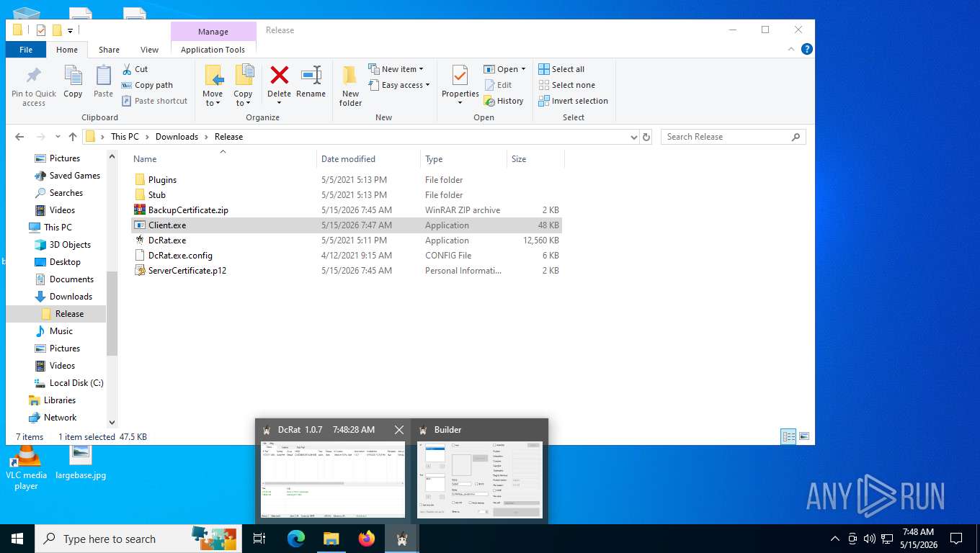Switch to details view in status bar
980x553 pixels.
789,436
